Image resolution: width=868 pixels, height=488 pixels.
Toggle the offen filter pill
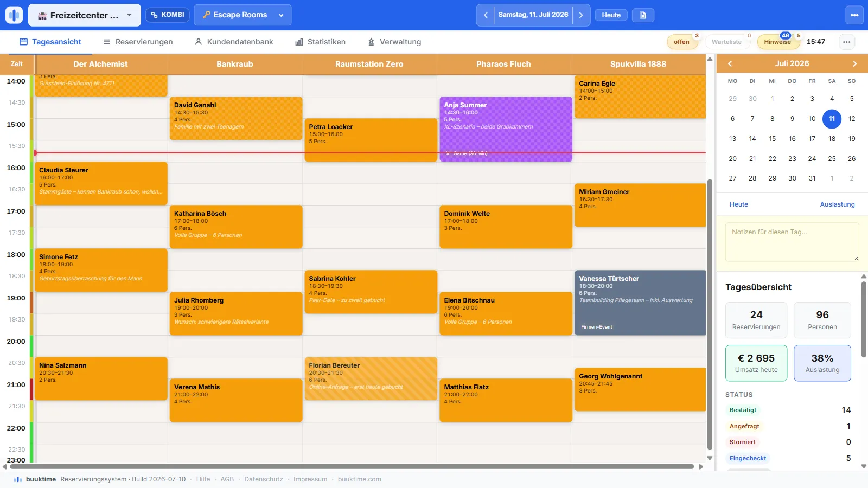click(x=682, y=42)
